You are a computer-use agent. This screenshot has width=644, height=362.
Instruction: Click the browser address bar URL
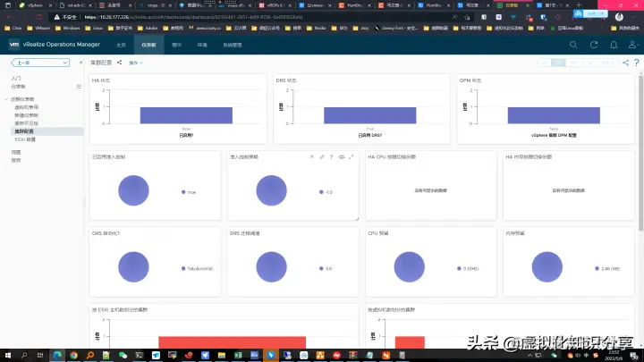193,17
